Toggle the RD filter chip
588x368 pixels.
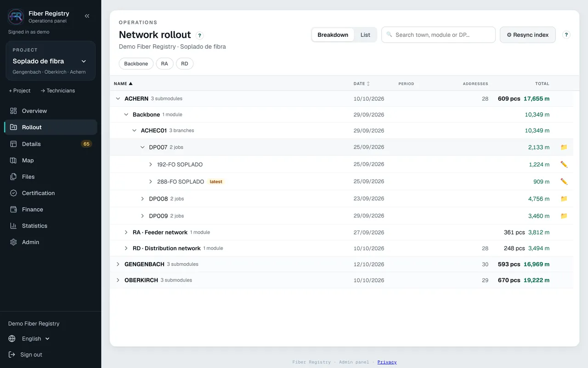pyautogui.click(x=185, y=63)
